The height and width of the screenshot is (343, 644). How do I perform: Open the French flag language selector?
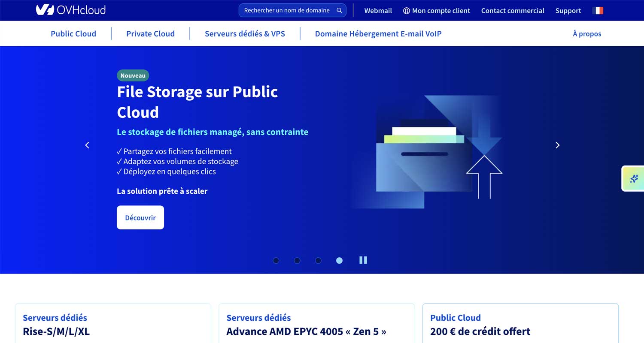pos(598,10)
